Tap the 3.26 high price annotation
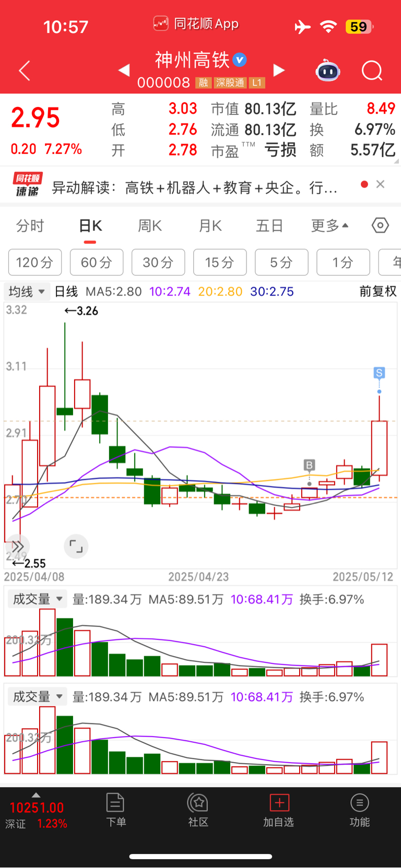401x868 pixels. coord(81,311)
